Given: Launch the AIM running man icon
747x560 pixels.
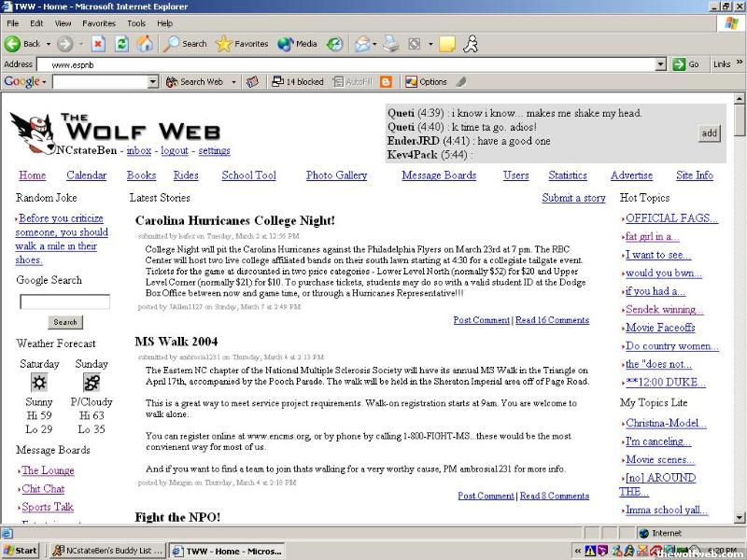Looking at the screenshot, I should pos(472,44).
